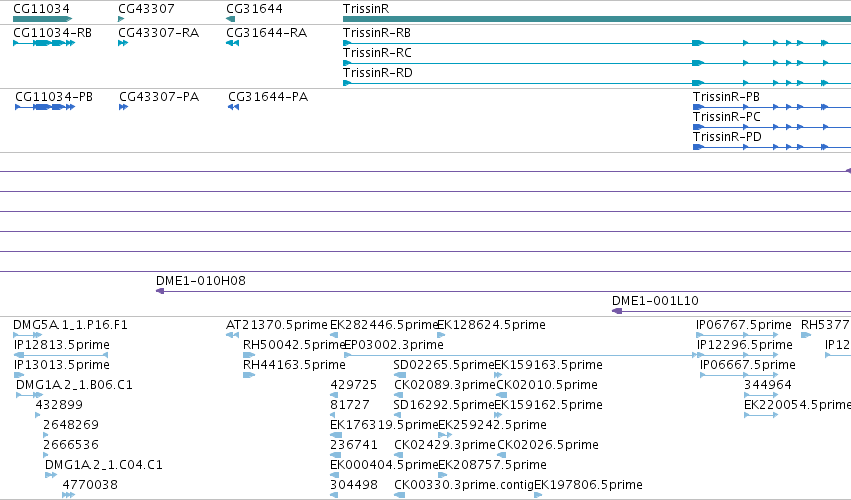
Task: Select transcript TrissinR-RB label
Action: tap(377, 33)
